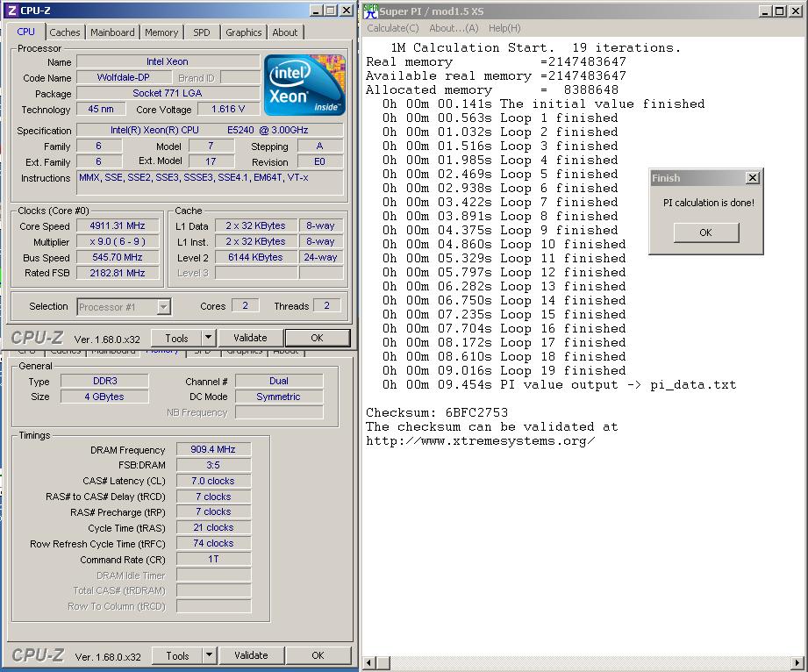Click the Bus Speed value 545.70 MHz
This screenshot has height=672, width=808.
tap(118, 257)
